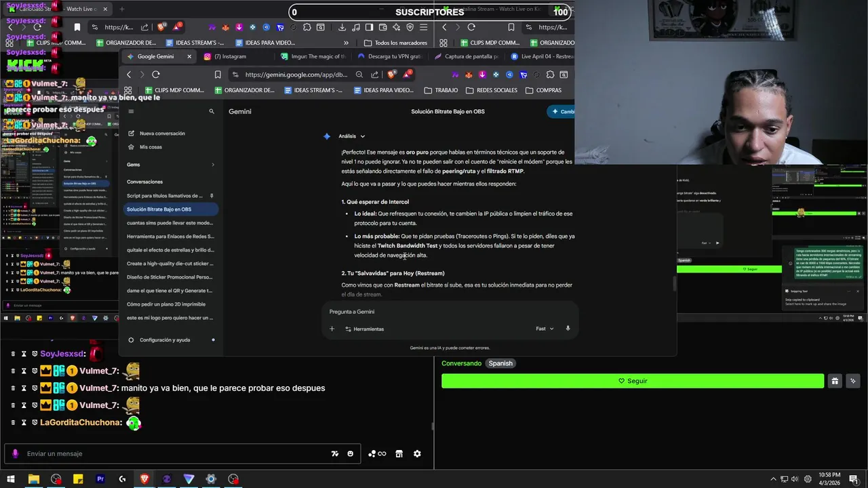This screenshot has width=868, height=488.
Task: Switch to the Captura de pantalla tab
Action: 467,56
